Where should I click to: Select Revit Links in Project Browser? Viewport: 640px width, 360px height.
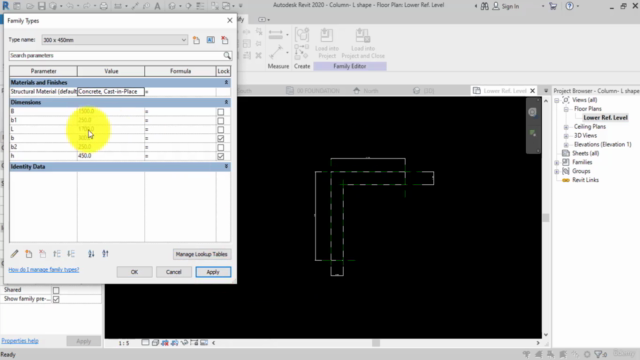coord(585,180)
